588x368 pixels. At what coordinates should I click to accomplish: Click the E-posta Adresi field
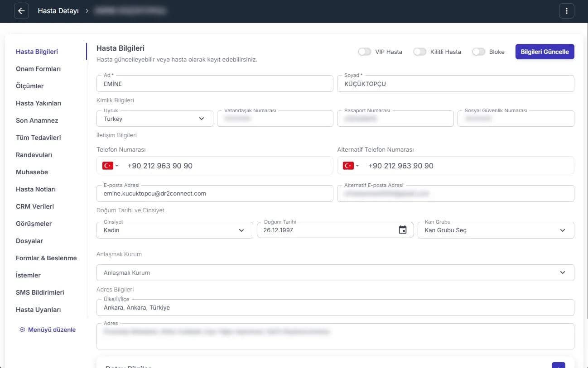coord(215,193)
